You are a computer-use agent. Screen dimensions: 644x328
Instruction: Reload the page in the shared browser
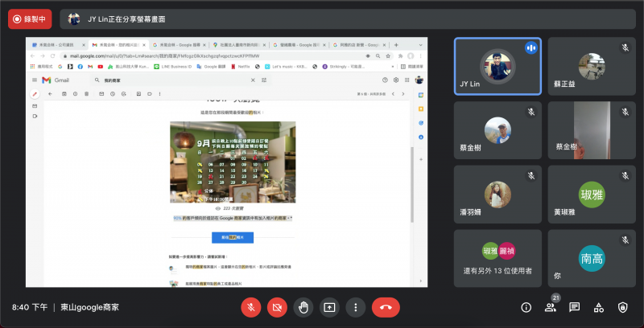[52, 55]
